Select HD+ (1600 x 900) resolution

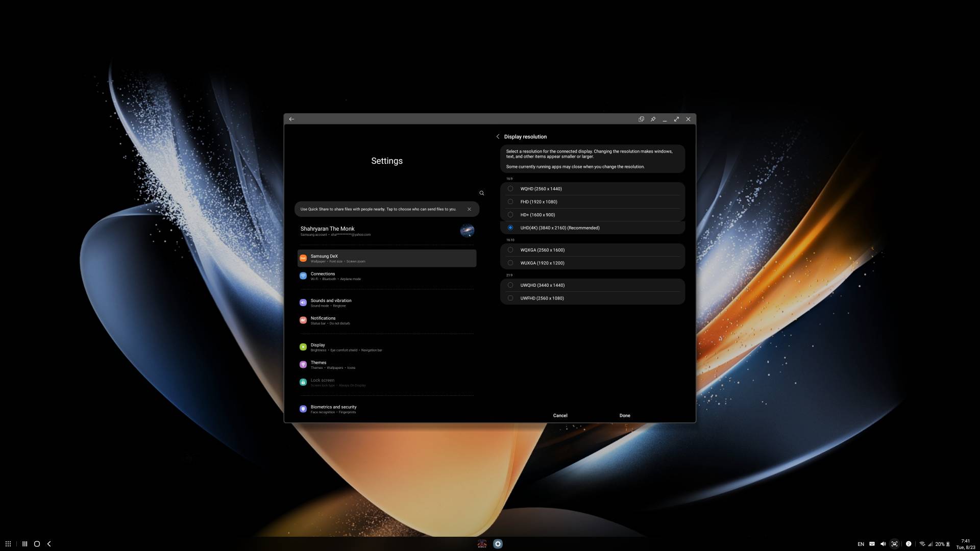tap(593, 215)
